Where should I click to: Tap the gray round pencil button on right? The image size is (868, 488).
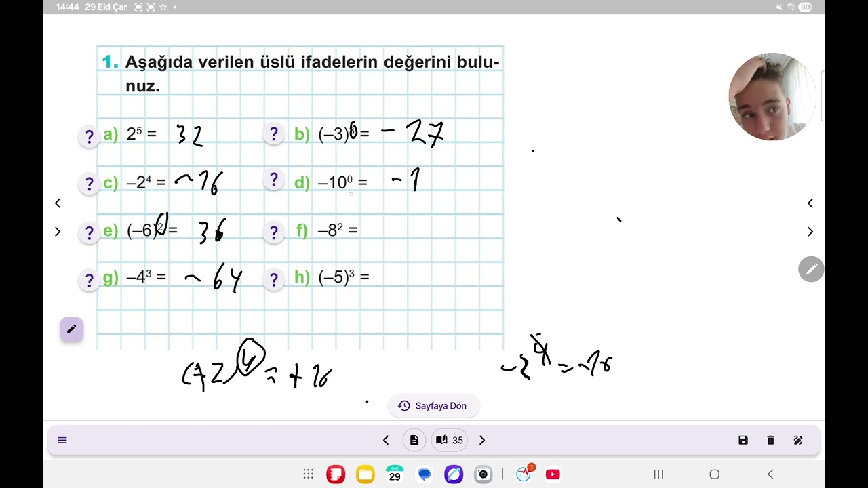[811, 270]
